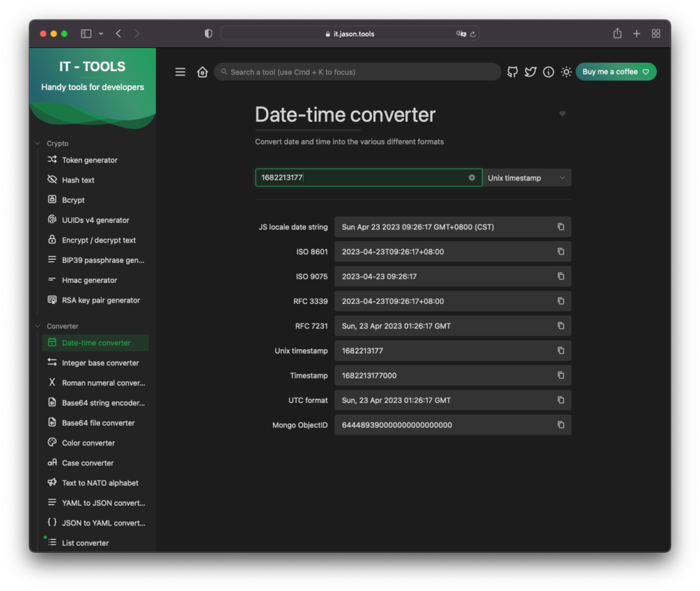Open the About info icon

point(549,72)
